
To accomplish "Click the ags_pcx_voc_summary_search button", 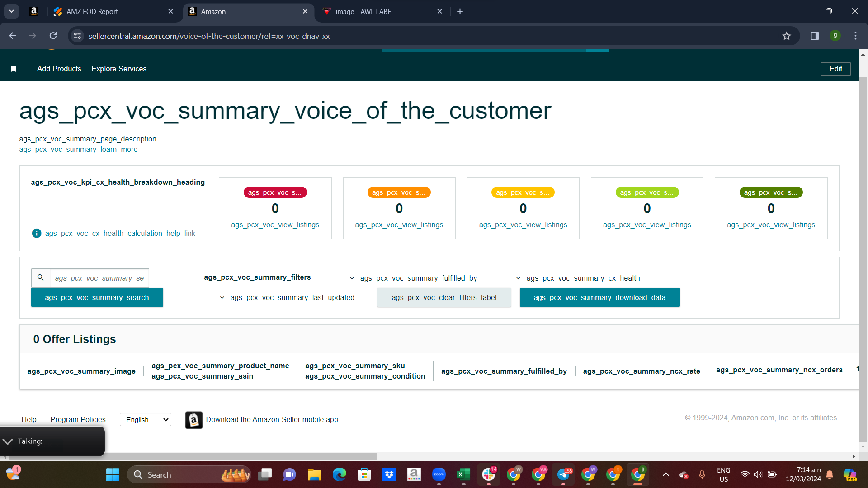I will pos(97,297).
